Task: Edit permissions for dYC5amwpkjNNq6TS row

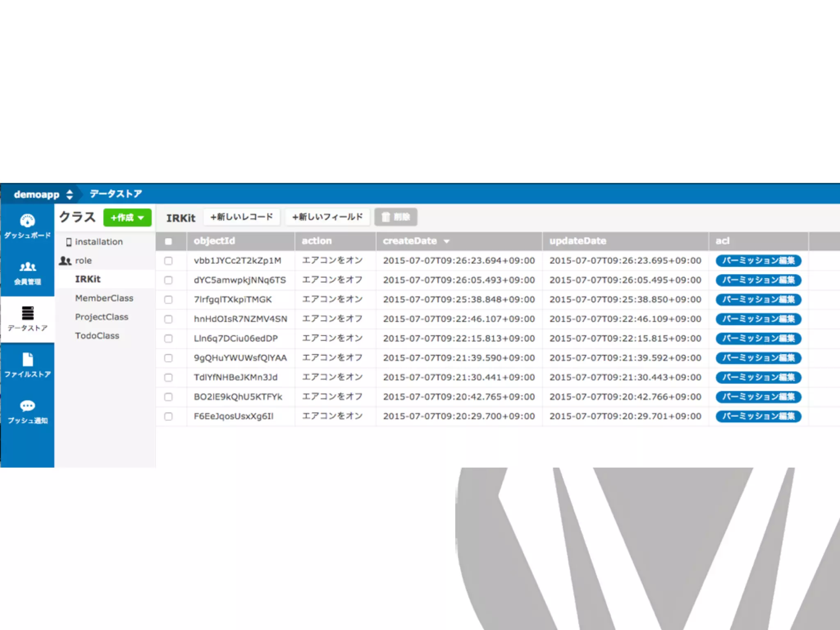Action: pos(758,280)
